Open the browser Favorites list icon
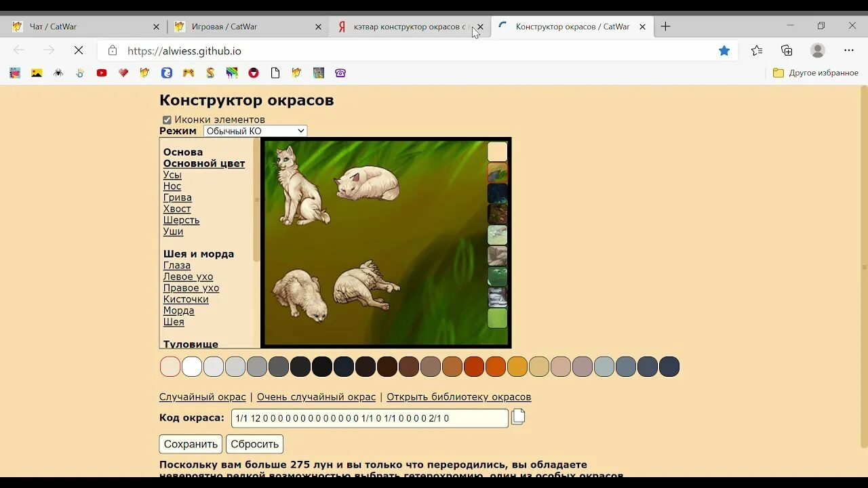Image resolution: width=868 pixels, height=488 pixels. [757, 51]
